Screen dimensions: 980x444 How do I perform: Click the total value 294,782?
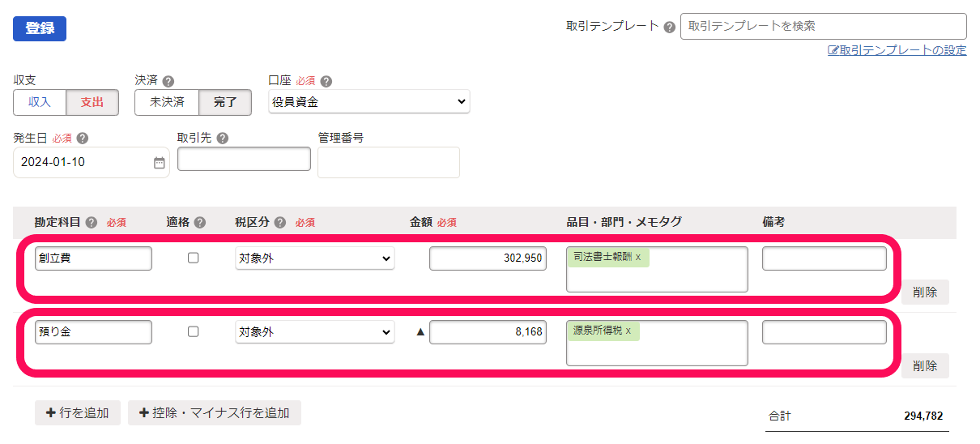(x=923, y=416)
